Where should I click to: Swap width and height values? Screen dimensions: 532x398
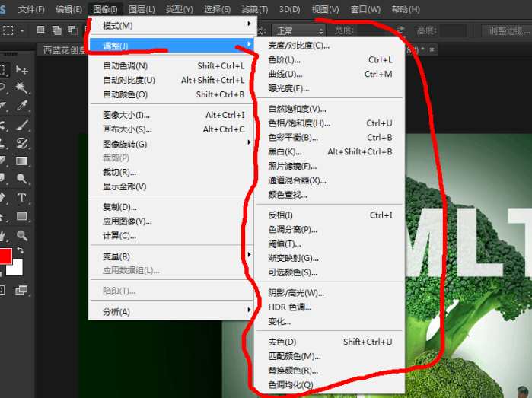click(400, 30)
